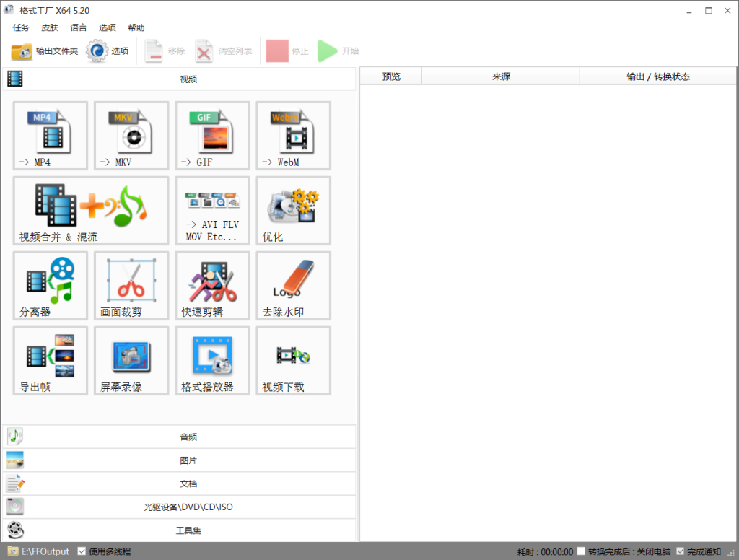Click the output folder (输出文件夹) button
739x560 pixels.
pyautogui.click(x=45, y=51)
